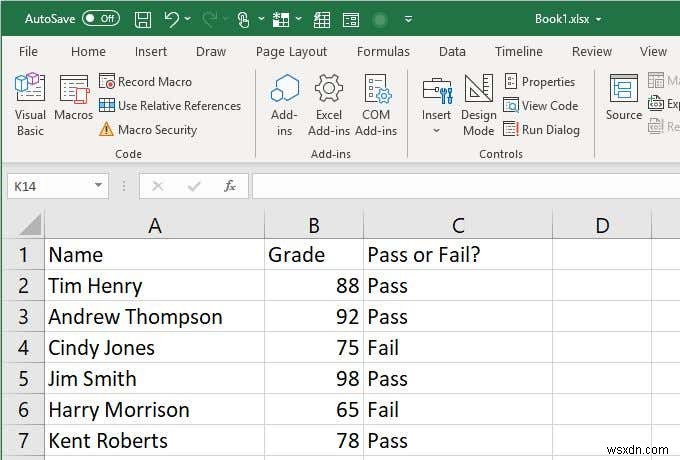Open the XML Source pane
This screenshot has width=680, height=460.
[624, 98]
